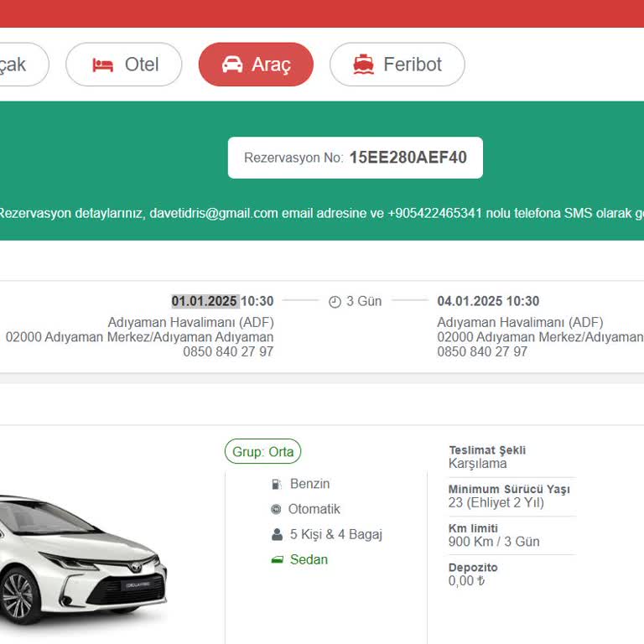Image resolution: width=644 pixels, height=644 pixels.
Task: Click the transmission icon next to Otomatik
Action: (x=276, y=509)
